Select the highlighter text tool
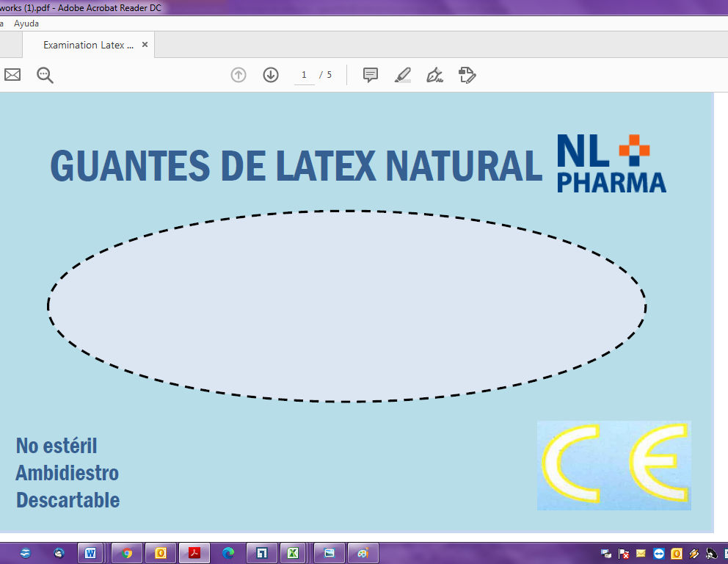Screen dimensions: 728x564 click(x=403, y=75)
